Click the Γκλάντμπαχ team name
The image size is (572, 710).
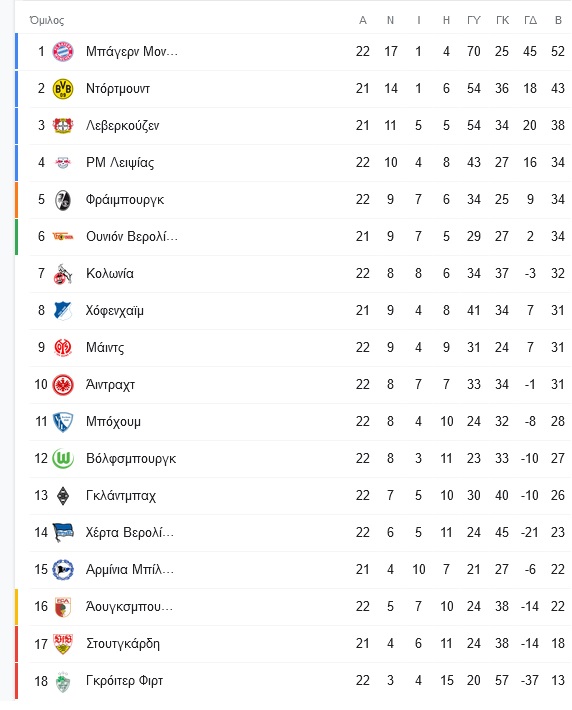(x=121, y=496)
